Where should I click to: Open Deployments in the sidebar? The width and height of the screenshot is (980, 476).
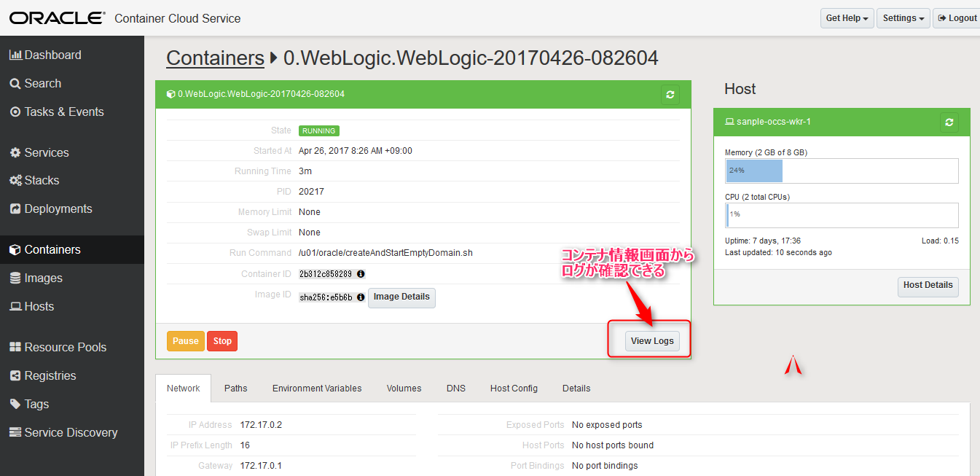[50, 208]
